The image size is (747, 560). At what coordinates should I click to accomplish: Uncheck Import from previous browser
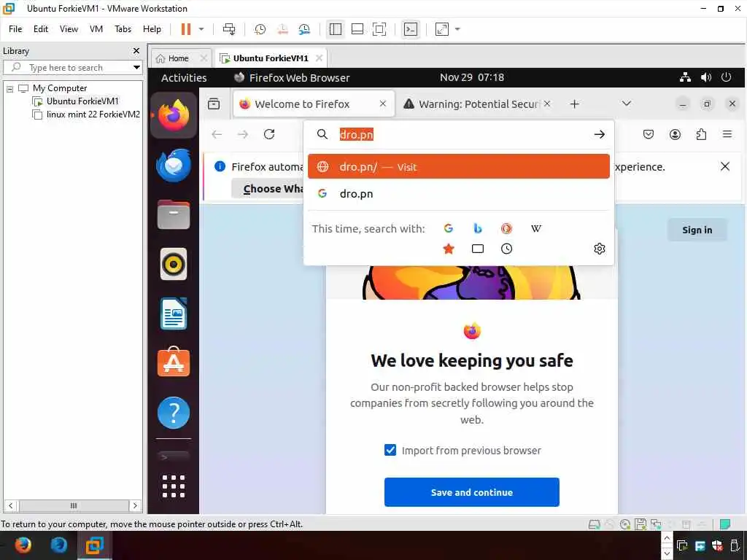pos(390,450)
